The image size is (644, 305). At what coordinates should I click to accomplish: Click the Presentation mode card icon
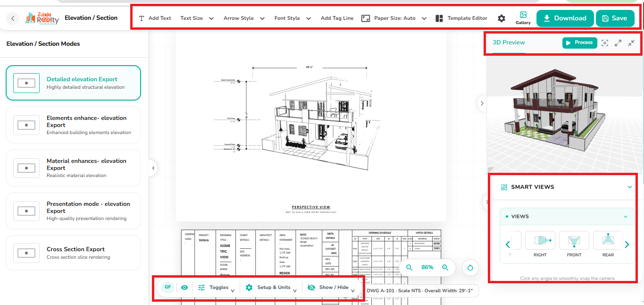26,211
